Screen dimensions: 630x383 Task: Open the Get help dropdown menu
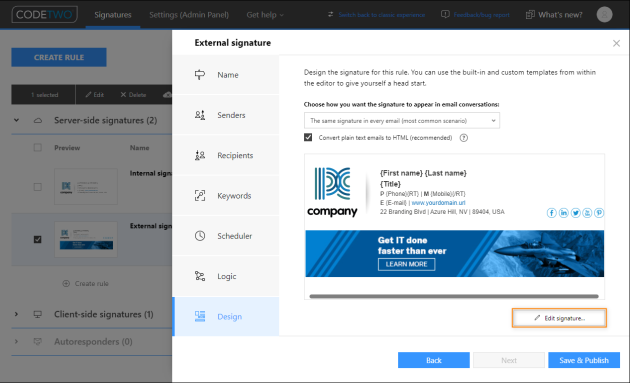click(x=265, y=15)
